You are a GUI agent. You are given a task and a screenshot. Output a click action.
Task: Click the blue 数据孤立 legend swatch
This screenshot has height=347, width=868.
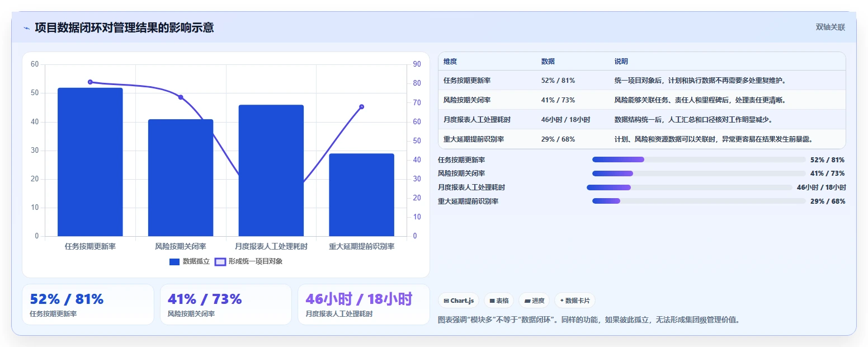[x=174, y=261]
